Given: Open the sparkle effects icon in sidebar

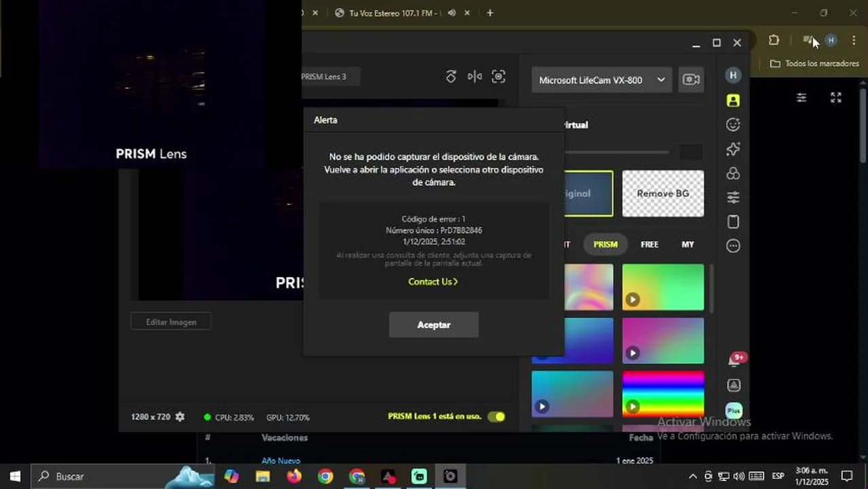Looking at the screenshot, I should click(733, 149).
